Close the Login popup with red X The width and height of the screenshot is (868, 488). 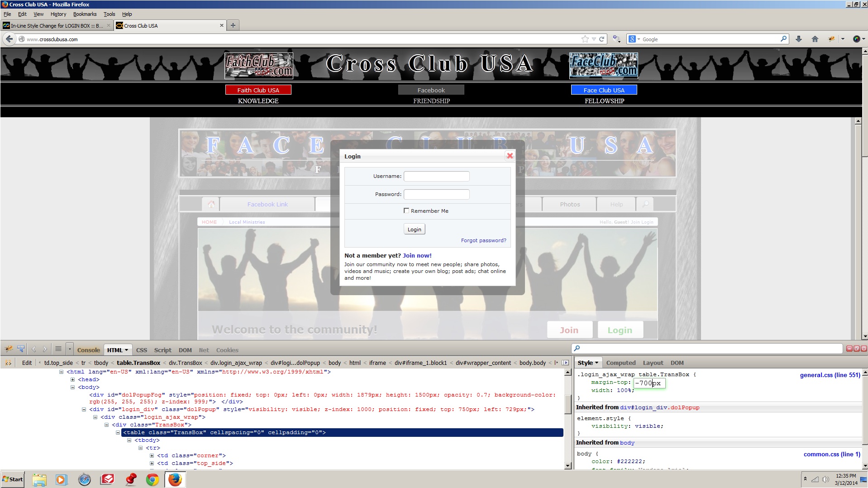510,156
